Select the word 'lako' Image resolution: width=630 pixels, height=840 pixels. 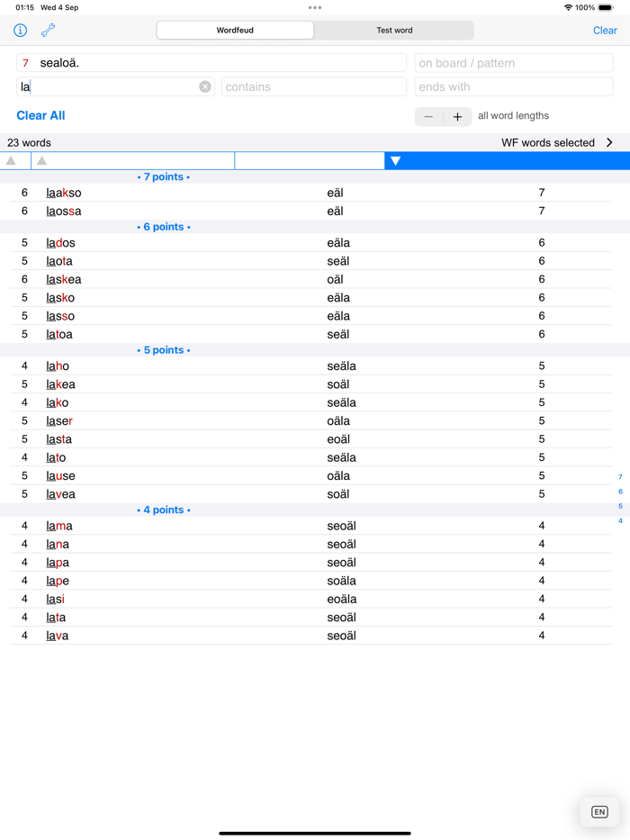tap(58, 402)
